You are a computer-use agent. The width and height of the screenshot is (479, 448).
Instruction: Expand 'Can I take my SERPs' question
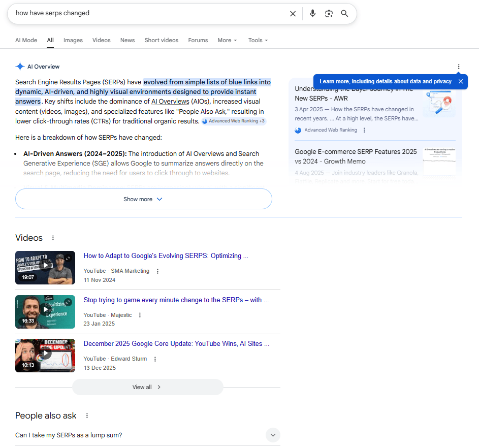click(x=273, y=435)
